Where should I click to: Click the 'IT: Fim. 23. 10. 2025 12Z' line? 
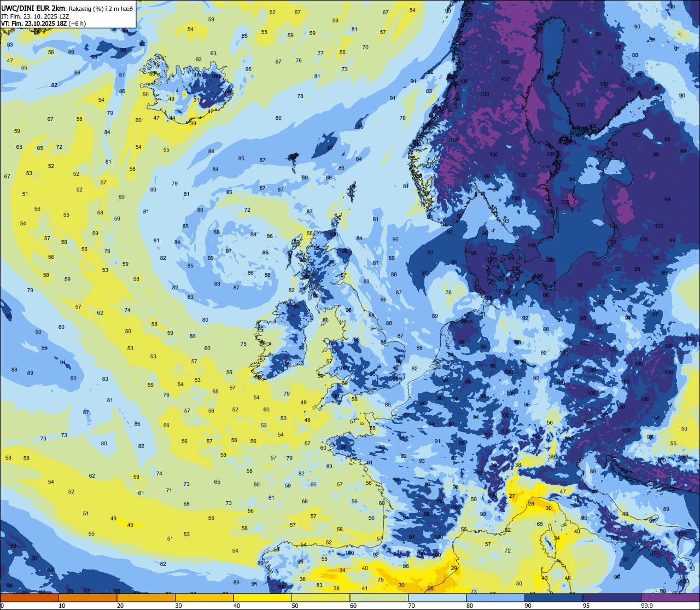[34, 16]
